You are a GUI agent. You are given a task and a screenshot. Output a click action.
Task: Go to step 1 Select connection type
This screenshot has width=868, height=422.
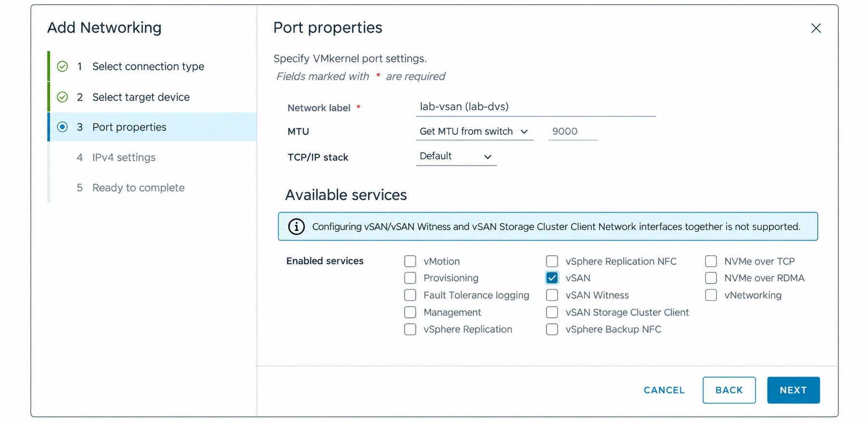click(x=152, y=66)
